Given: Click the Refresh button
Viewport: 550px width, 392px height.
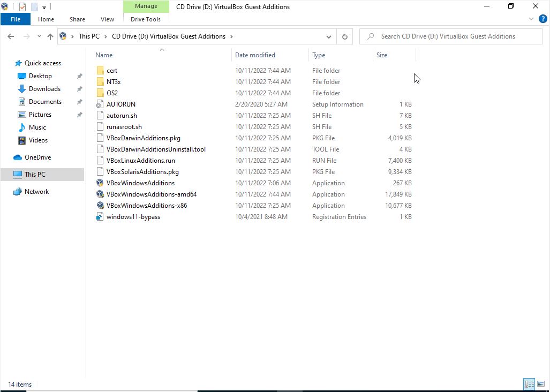Looking at the screenshot, I should 345,36.
